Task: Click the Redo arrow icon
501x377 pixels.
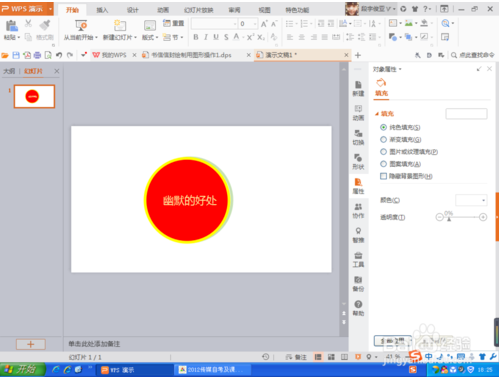Action: [70, 55]
